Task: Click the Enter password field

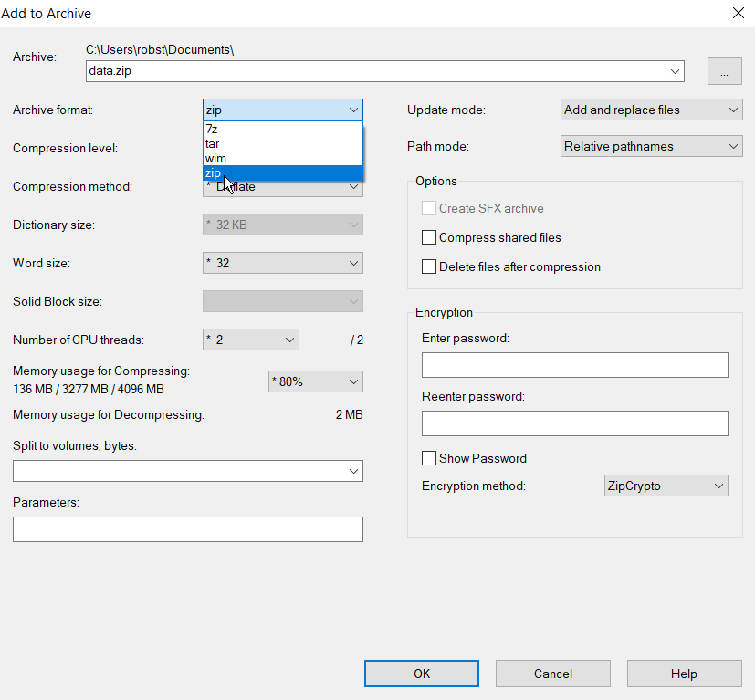Action: tap(575, 365)
